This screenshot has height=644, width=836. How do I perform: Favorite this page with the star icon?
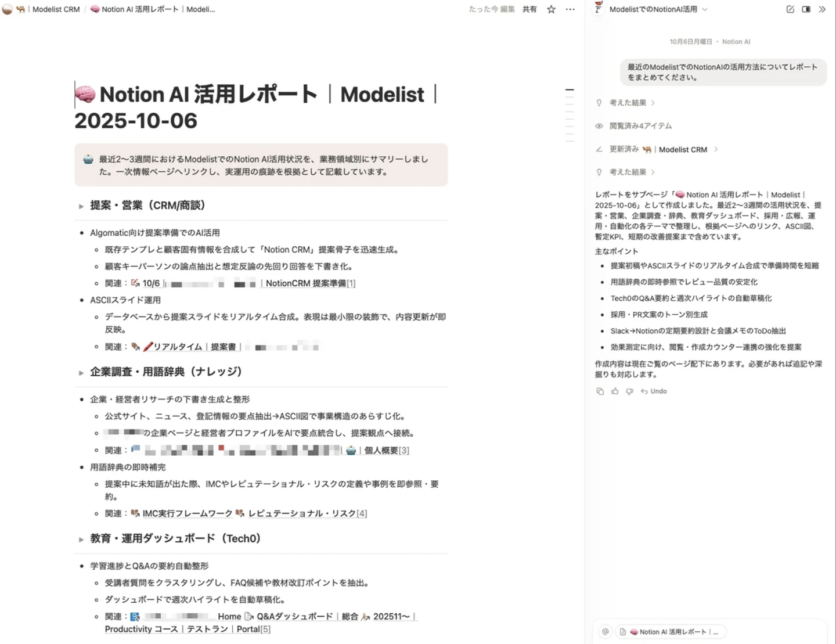pos(551,9)
